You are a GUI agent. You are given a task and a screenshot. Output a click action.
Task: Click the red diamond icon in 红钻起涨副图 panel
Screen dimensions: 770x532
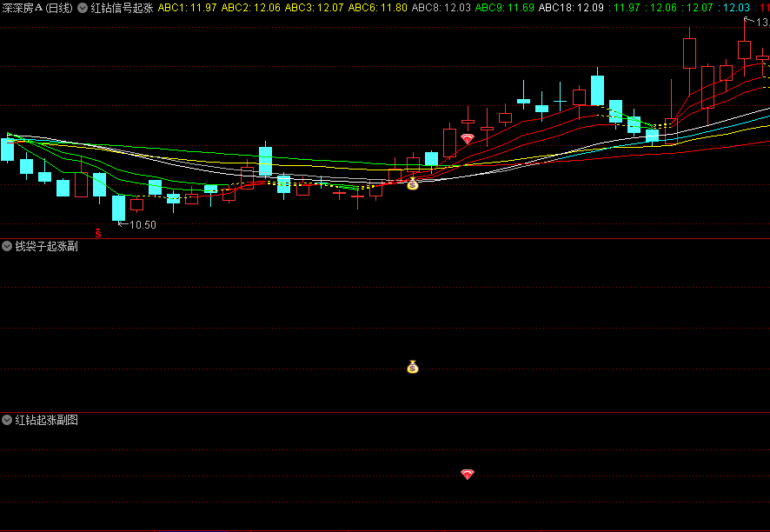coord(468,475)
